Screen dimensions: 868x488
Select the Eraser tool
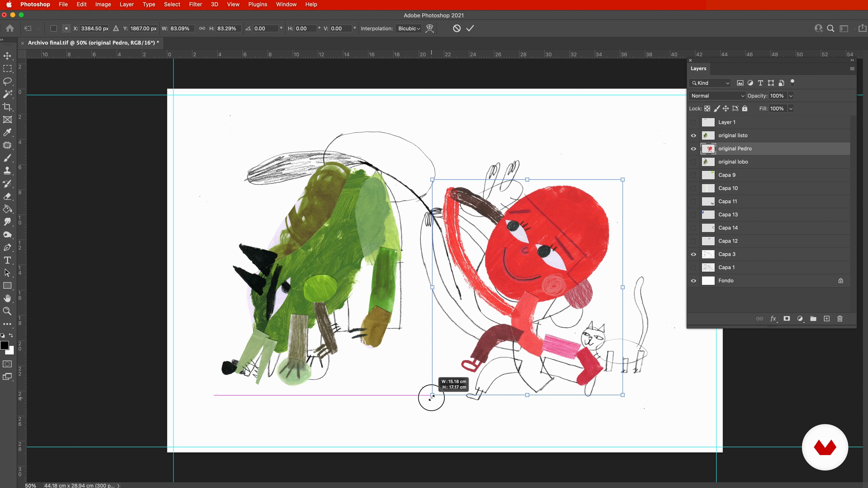click(7, 196)
